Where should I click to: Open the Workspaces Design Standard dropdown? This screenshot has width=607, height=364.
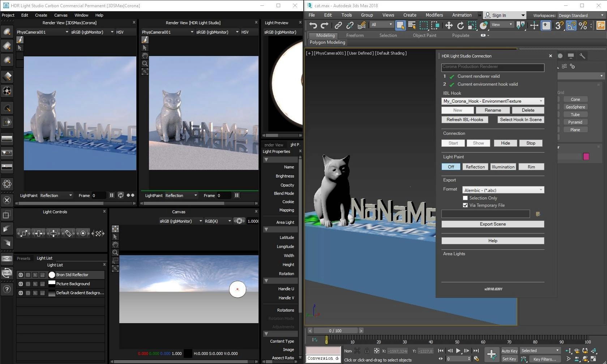click(x=581, y=16)
